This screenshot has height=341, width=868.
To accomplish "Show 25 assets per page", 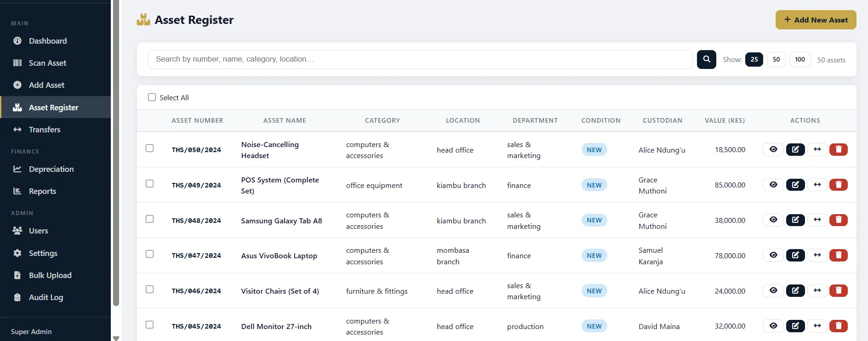I will click(x=754, y=59).
